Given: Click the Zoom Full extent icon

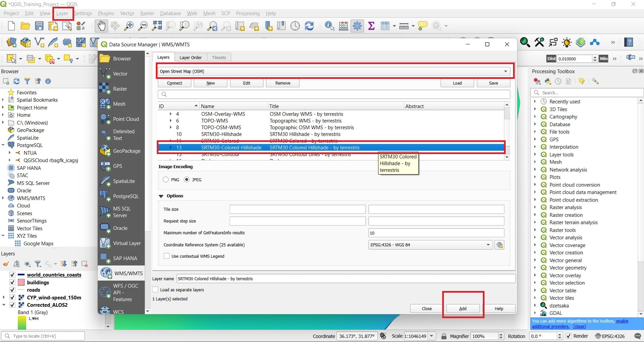Looking at the screenshot, I should pyautogui.click(x=157, y=26).
